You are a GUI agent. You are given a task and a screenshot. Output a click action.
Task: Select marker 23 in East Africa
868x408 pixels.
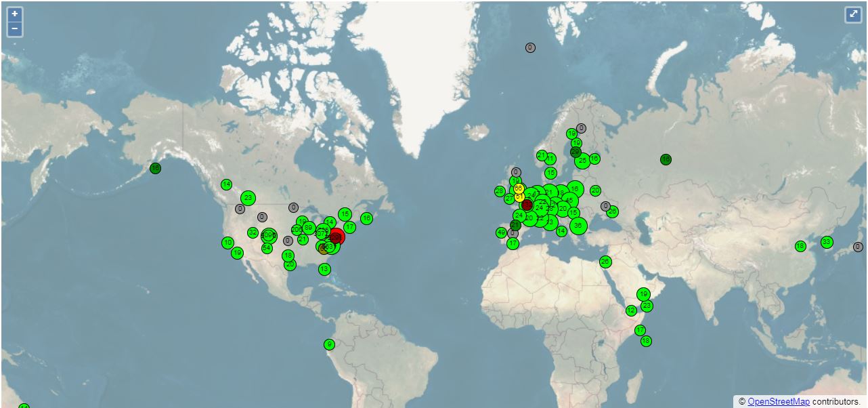[647, 306]
